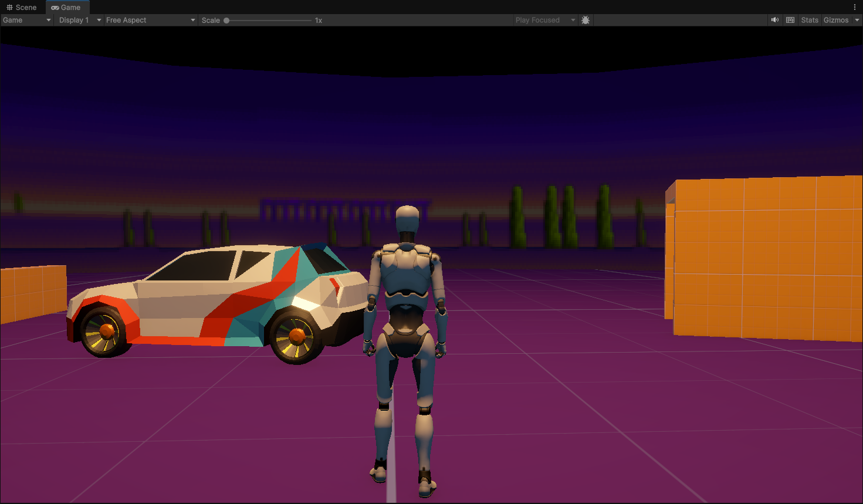Toggle the Stats overlay button

pyautogui.click(x=810, y=20)
